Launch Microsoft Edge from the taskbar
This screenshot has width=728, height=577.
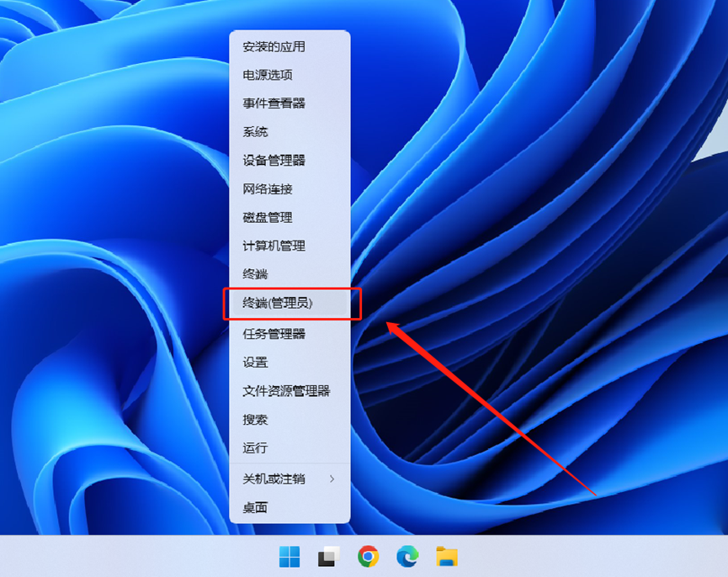tap(407, 556)
